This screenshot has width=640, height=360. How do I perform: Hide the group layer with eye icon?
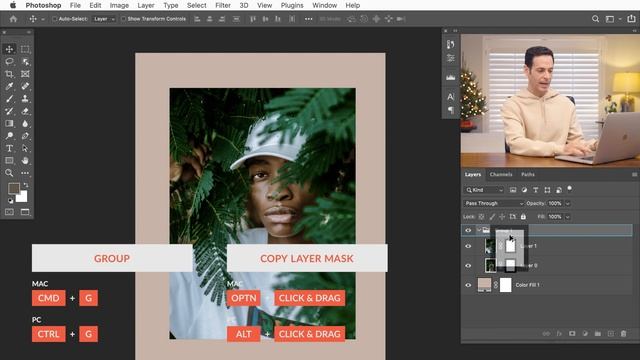tap(468, 230)
